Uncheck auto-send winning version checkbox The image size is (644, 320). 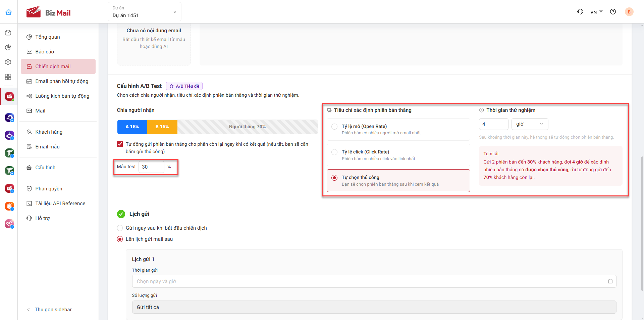coord(120,144)
